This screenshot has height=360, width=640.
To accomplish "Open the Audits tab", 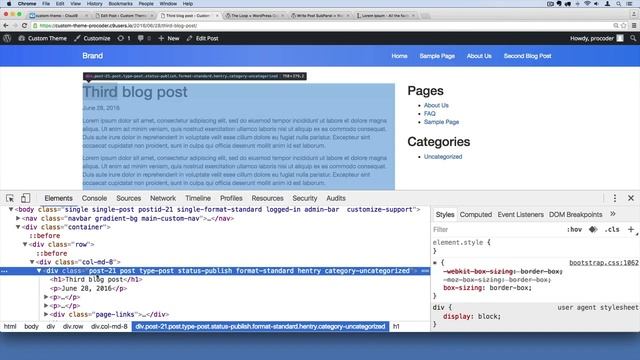I will point(336,198).
